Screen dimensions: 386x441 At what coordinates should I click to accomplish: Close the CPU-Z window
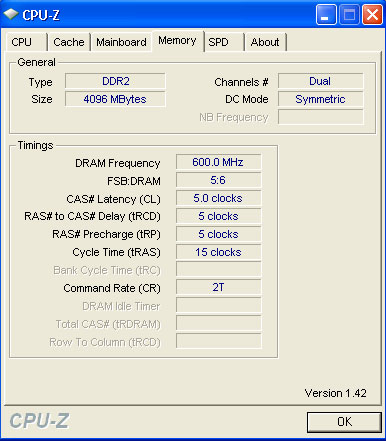tap(372, 15)
